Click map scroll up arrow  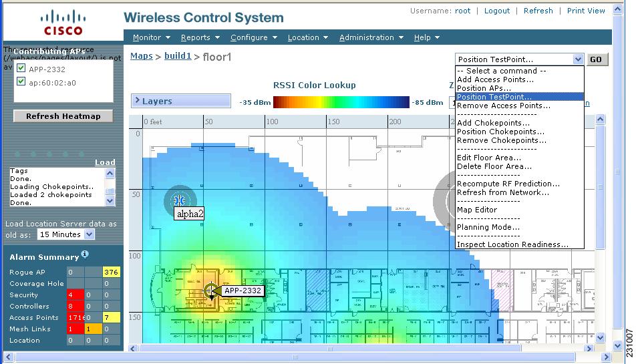coord(601,119)
